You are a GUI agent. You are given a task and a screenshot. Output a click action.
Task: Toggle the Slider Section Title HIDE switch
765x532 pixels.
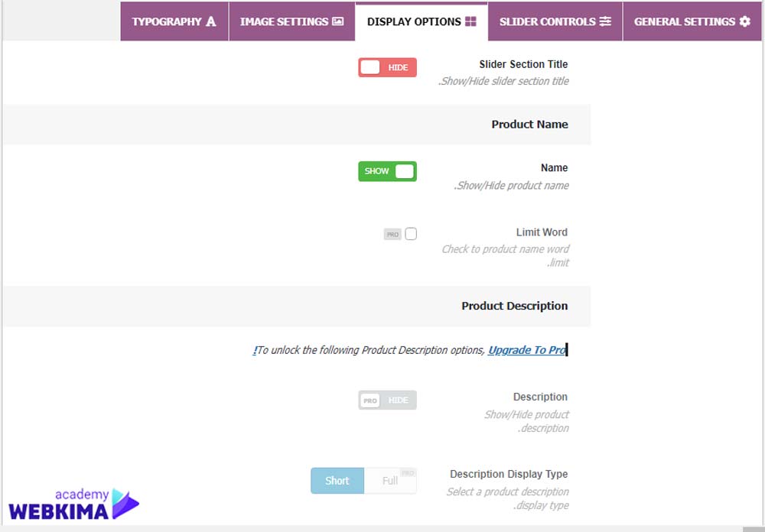pos(387,67)
